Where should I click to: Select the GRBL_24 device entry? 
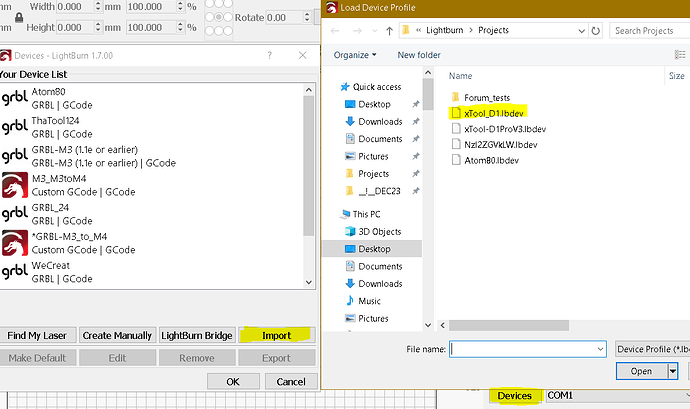click(151, 214)
